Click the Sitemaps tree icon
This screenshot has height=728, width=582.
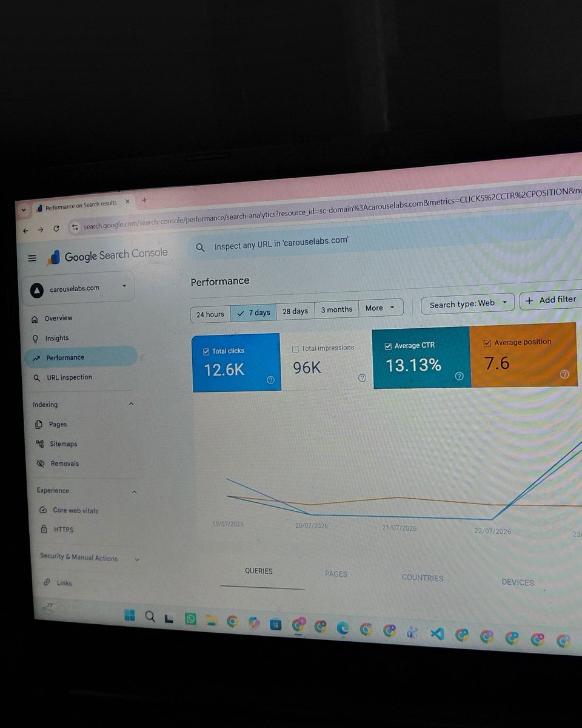[40, 443]
